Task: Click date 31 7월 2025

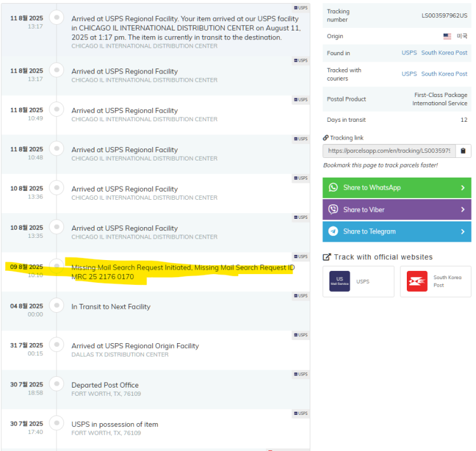Action: (27, 345)
